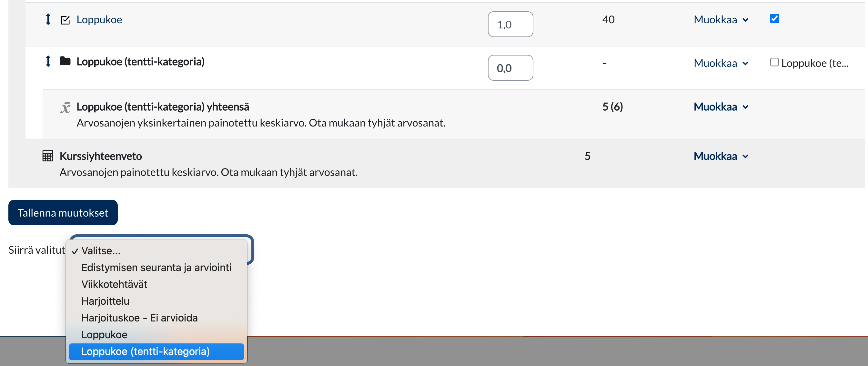Open Muokkaa menu for Kurssiyhteenveto
Viewport: 868px width, 366px height.
(x=721, y=157)
